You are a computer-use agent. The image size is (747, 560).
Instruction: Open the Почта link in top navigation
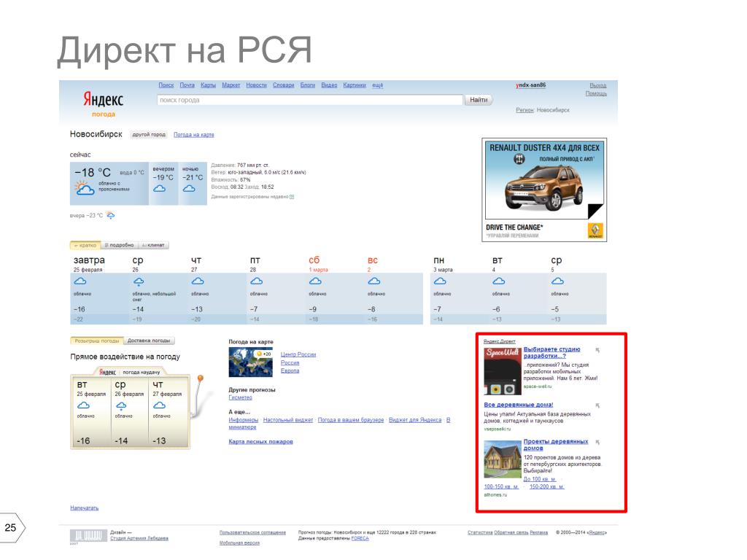[187, 85]
